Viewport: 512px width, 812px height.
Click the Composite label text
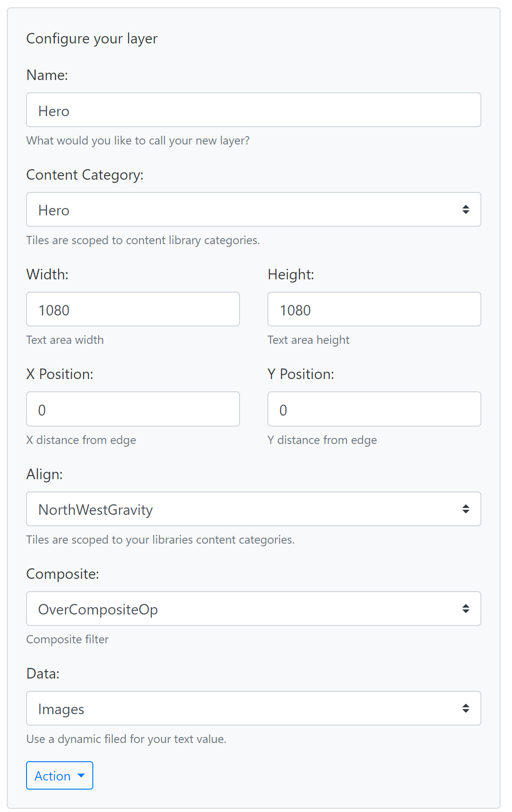[63, 574]
